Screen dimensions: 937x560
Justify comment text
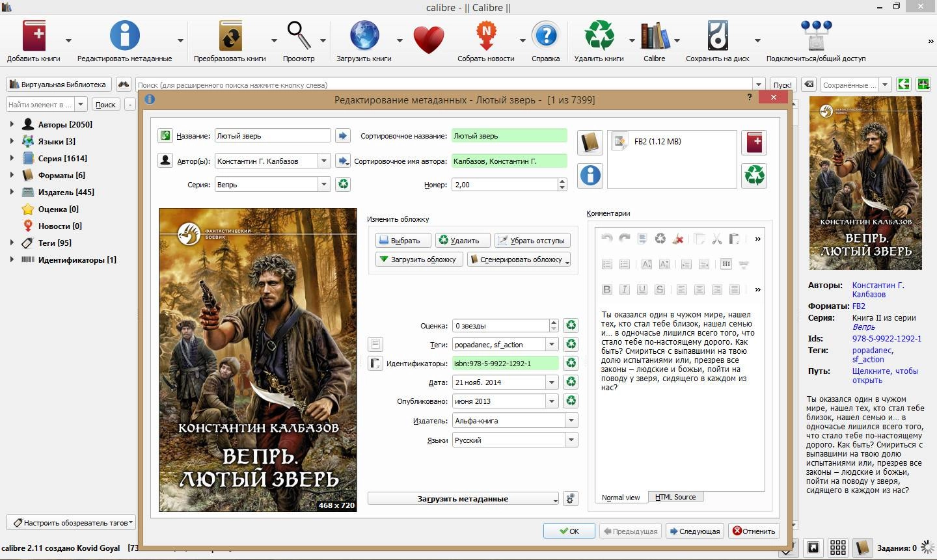point(735,289)
